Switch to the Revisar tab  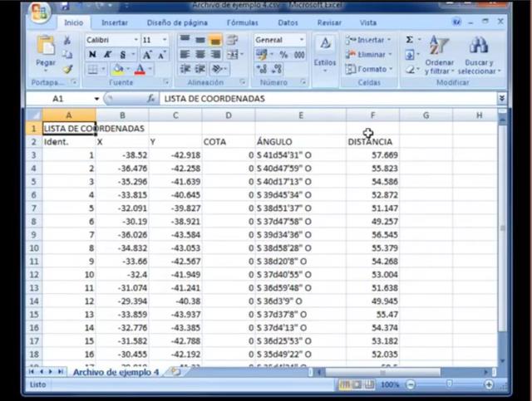[329, 22]
